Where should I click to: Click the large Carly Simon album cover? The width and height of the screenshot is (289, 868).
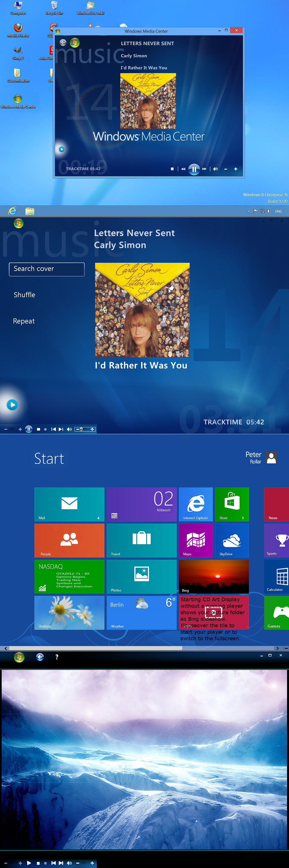[x=142, y=310]
